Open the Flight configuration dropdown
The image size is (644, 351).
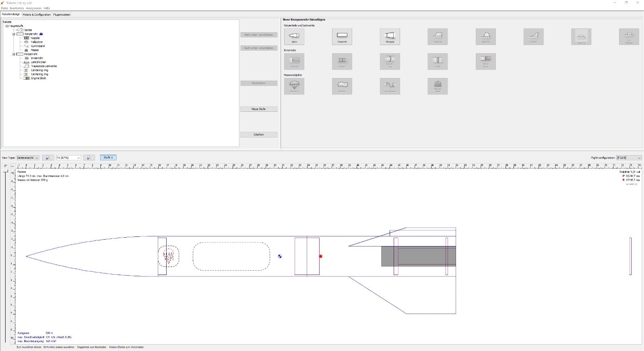pyautogui.click(x=629, y=158)
